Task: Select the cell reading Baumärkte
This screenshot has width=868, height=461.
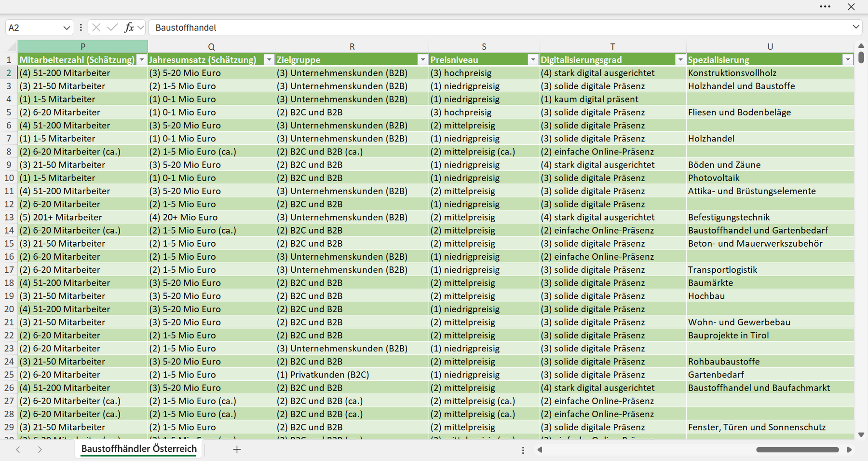Action: (770, 283)
